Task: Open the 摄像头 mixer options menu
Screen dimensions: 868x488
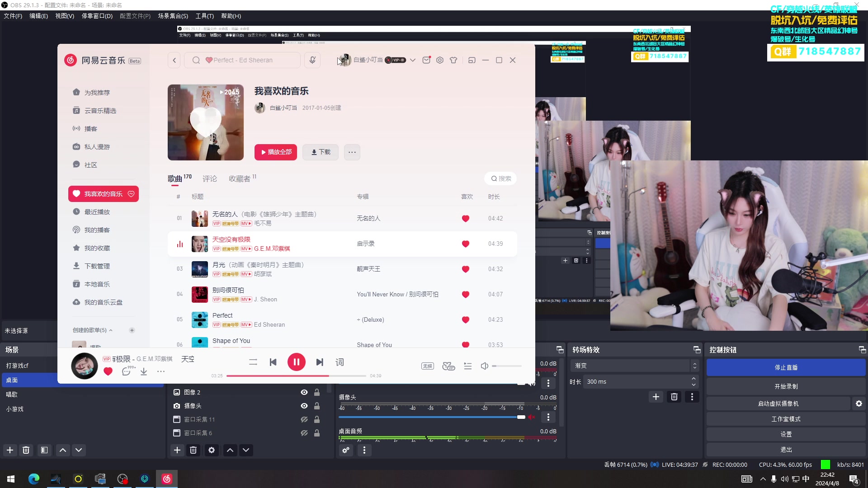Action: (x=548, y=417)
